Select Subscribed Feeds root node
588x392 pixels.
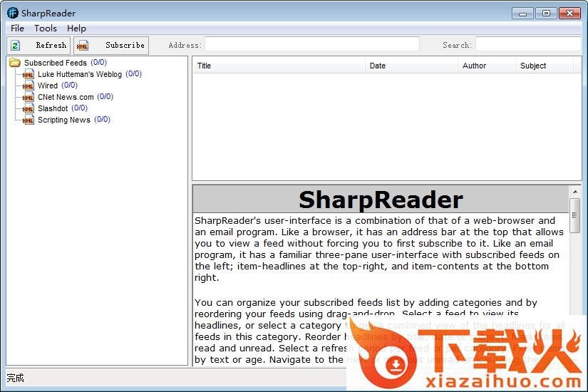point(56,63)
